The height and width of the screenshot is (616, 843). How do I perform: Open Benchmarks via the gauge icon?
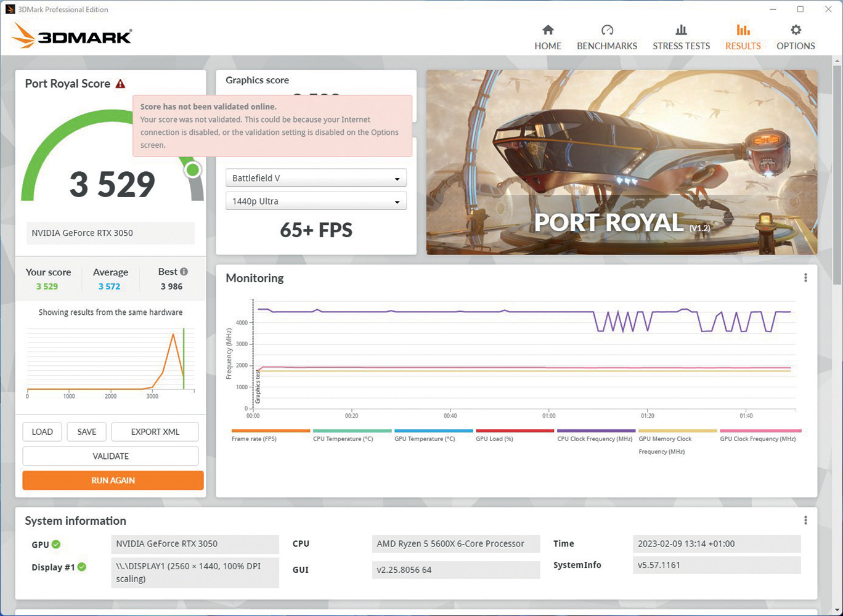coord(607,30)
